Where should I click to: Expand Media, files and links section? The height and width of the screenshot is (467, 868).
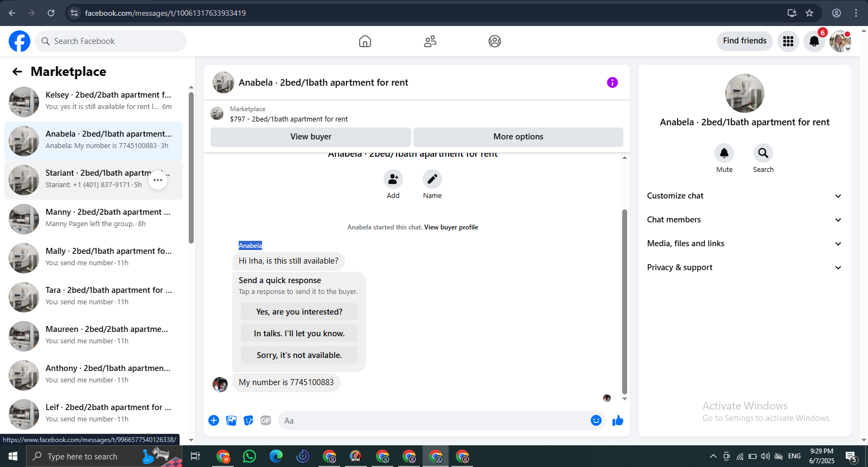coord(744,244)
